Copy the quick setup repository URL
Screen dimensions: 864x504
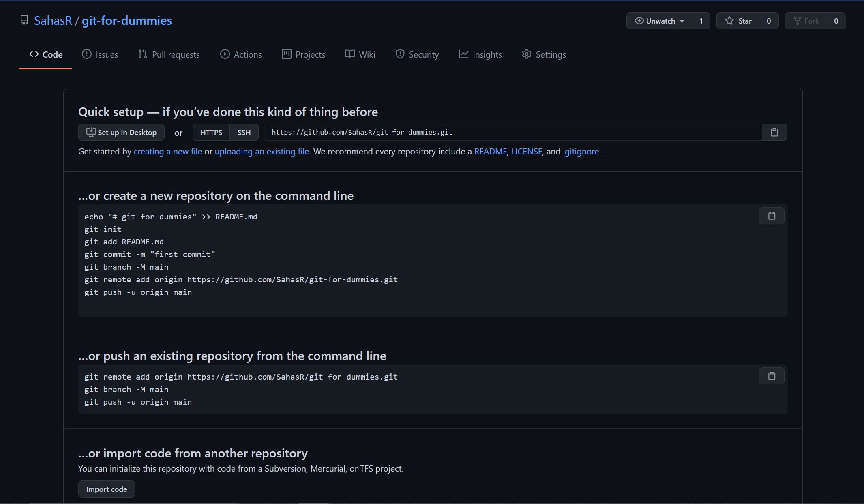pos(774,132)
